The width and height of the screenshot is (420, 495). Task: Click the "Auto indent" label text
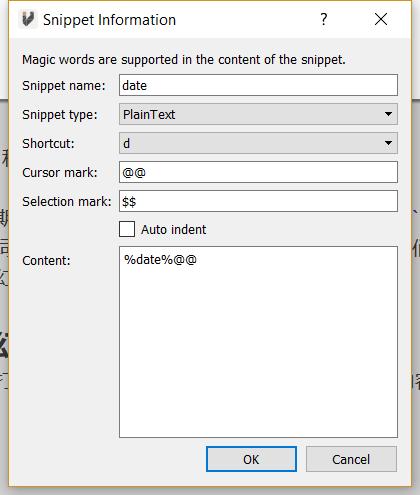[x=173, y=230]
